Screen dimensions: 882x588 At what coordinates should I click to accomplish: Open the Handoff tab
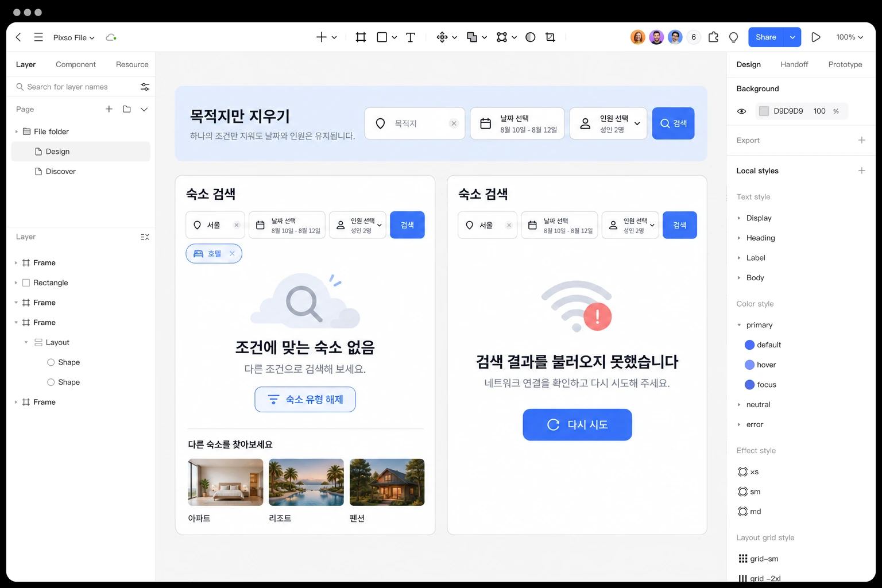[794, 64]
